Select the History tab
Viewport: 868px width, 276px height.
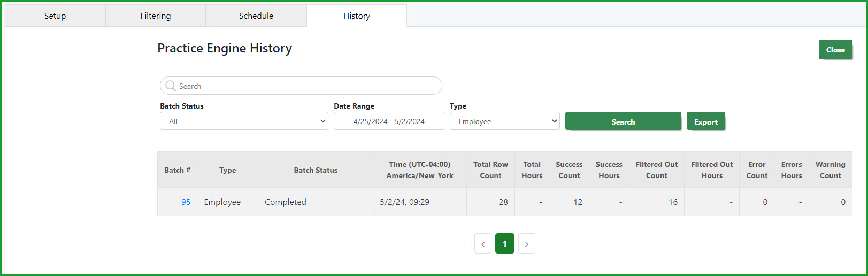(357, 16)
